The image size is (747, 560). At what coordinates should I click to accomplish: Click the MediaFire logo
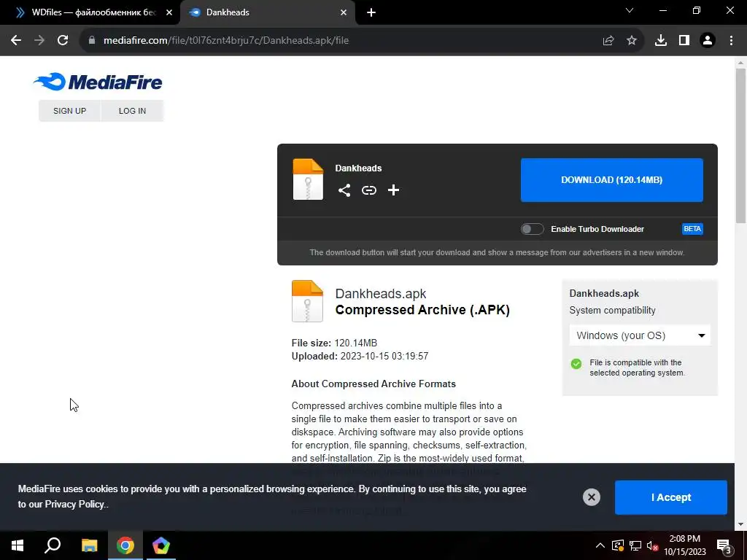point(98,82)
